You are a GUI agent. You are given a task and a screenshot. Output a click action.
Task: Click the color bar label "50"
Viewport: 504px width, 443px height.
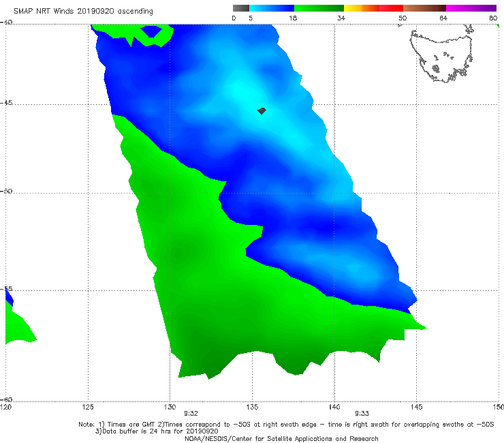point(403,18)
